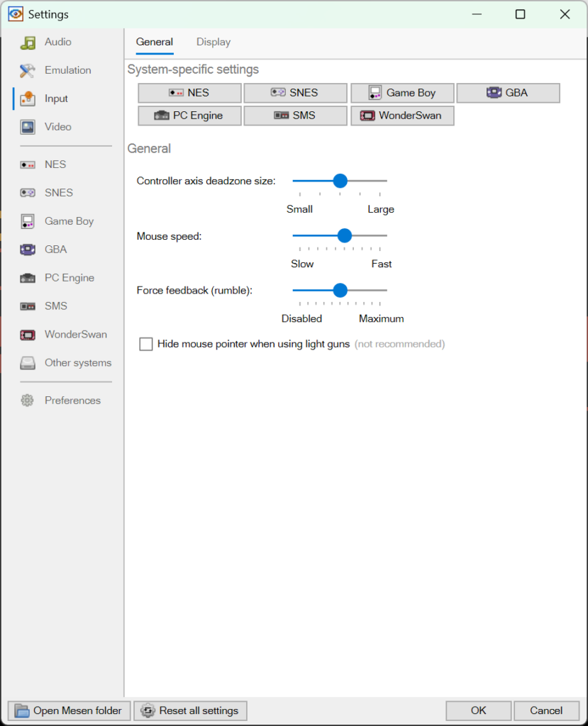Click the controller axis deadzone slider handle
This screenshot has height=726, width=588.
(340, 181)
